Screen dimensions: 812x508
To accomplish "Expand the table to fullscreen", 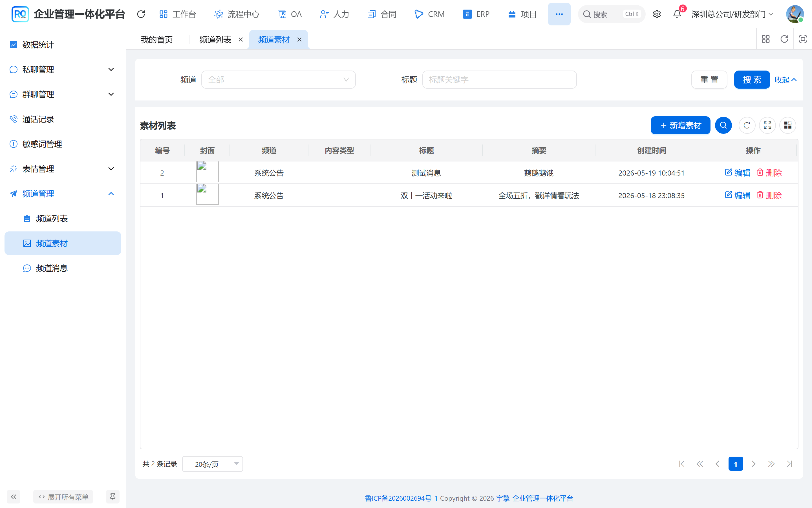I will pos(767,125).
